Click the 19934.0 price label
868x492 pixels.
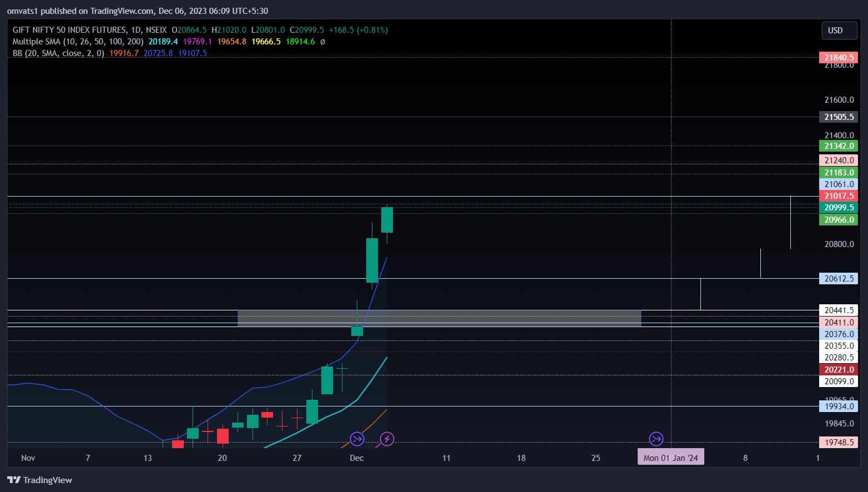click(839, 406)
